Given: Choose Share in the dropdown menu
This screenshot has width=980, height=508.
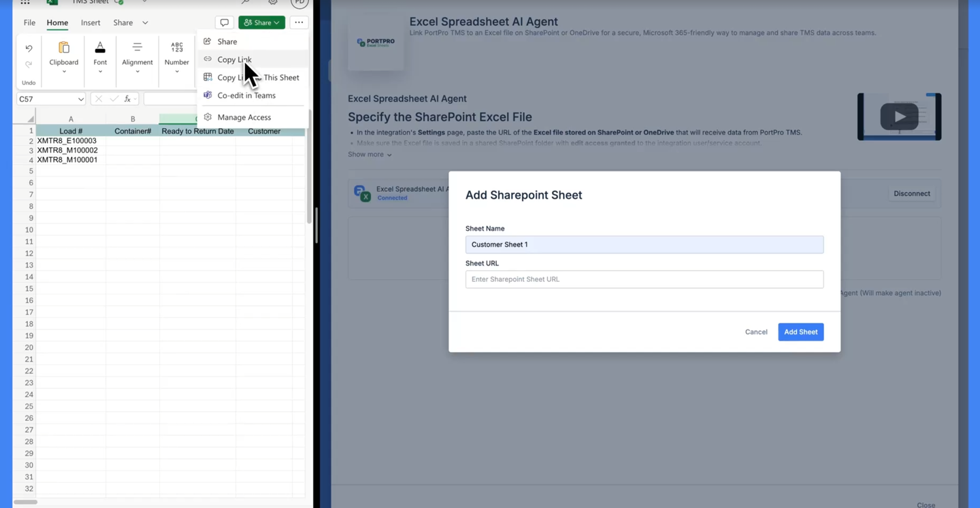Looking at the screenshot, I should 252,42.
